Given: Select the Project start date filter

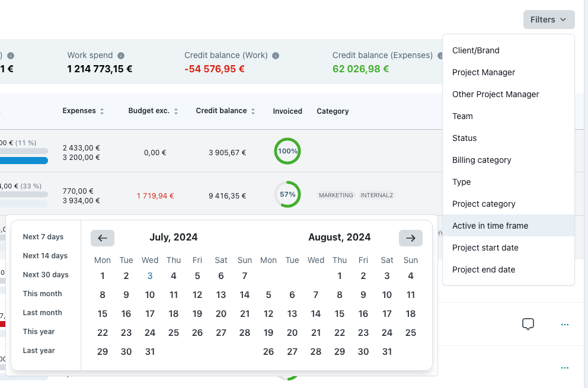Looking at the screenshot, I should point(509,248).
